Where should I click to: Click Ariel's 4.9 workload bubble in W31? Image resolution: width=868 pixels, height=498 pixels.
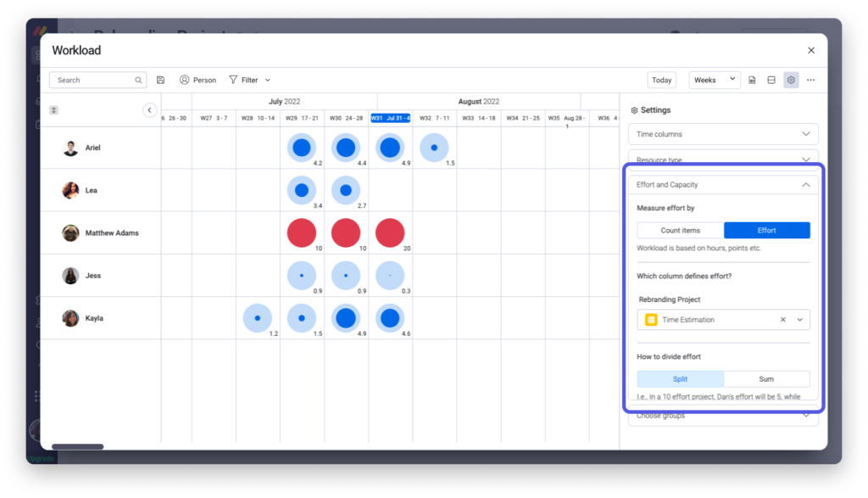[x=390, y=148]
